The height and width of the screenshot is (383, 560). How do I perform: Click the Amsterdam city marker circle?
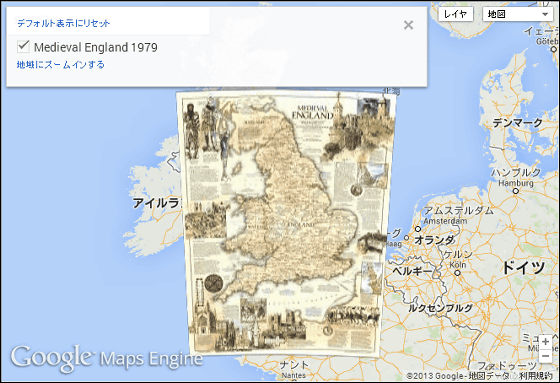coord(418,228)
